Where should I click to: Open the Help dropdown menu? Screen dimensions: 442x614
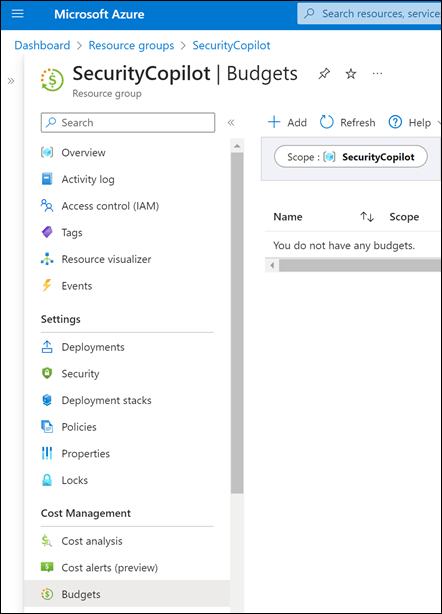tap(420, 123)
